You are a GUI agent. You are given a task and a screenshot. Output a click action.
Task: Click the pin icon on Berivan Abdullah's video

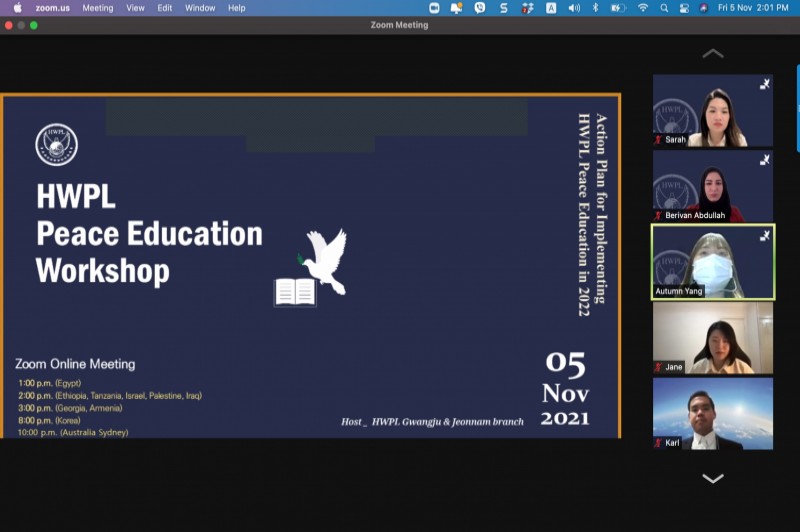point(765,160)
